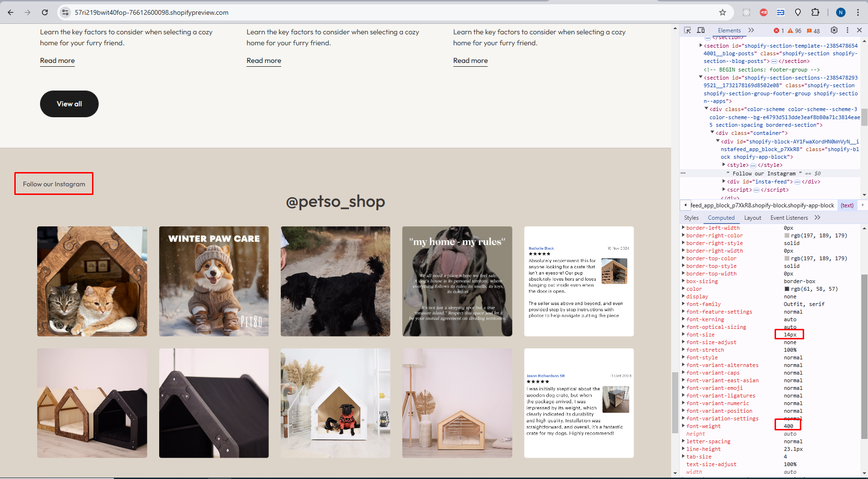This screenshot has height=479, width=868.
Task: Reload the current page
Action: 45,12
